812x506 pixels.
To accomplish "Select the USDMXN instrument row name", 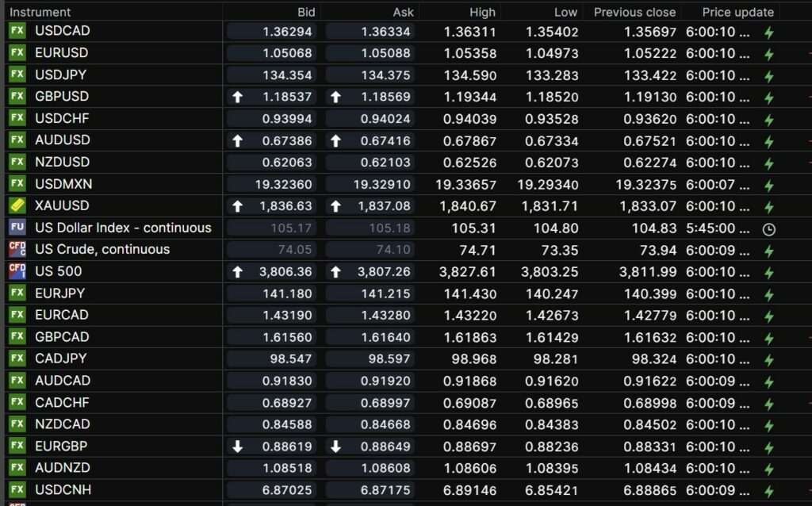I will [x=63, y=184].
